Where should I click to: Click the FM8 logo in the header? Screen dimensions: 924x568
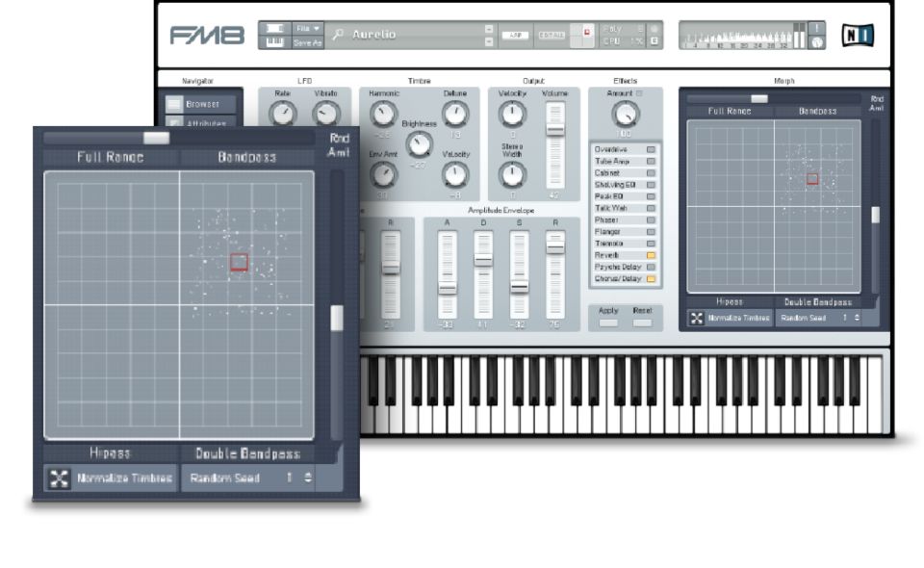click(207, 36)
